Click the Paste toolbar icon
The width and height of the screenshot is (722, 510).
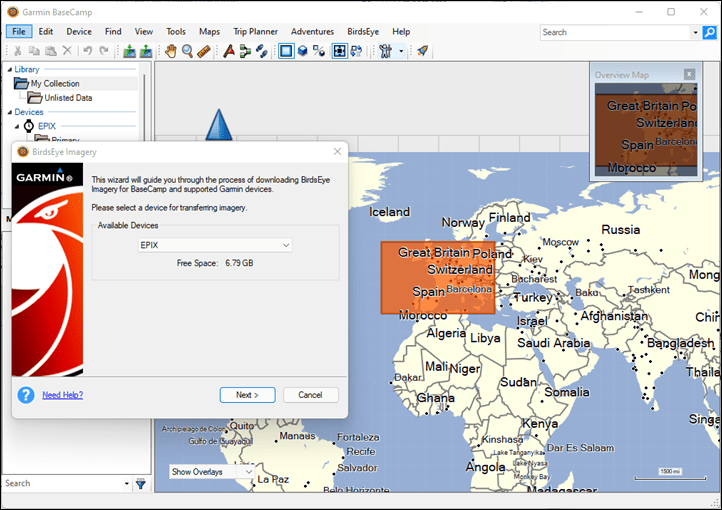coord(51,51)
